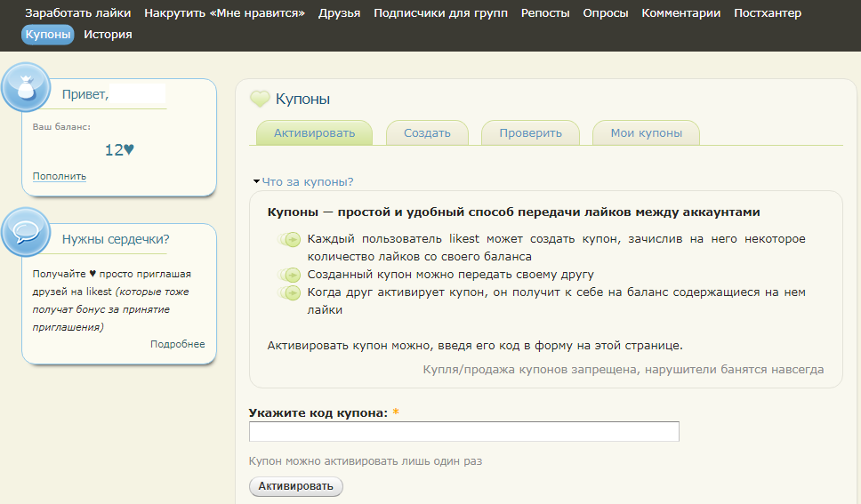Go to Заработать лайки in top menu

point(78,13)
